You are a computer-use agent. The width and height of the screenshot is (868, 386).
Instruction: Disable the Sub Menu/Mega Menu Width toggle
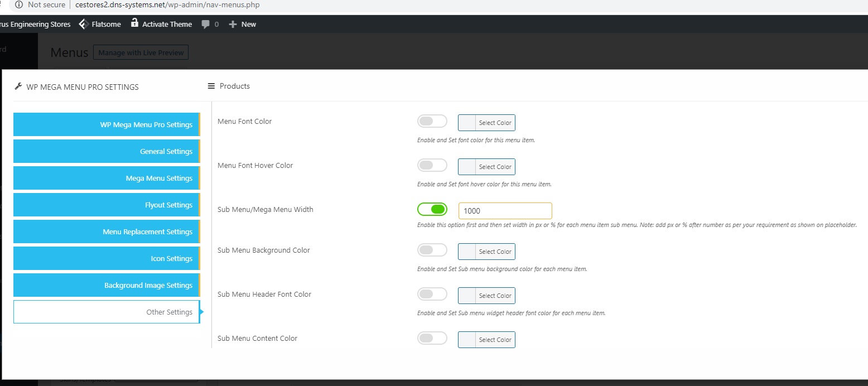coord(432,209)
